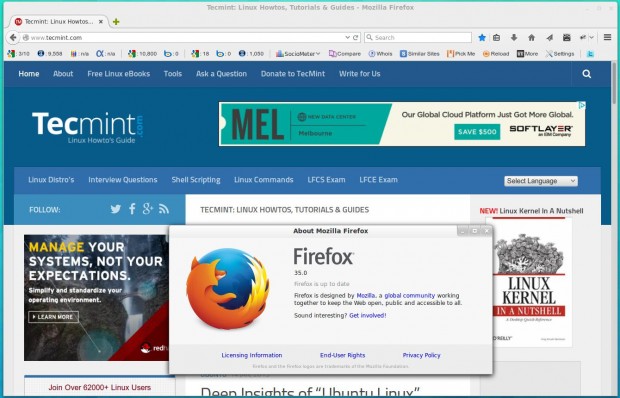Open the About menu item
The image size is (620, 398).
tap(63, 74)
